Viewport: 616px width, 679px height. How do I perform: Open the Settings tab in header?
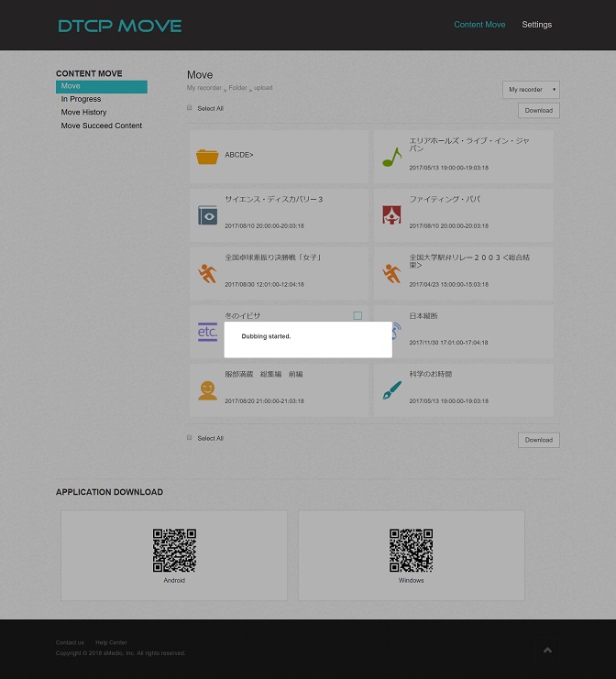point(536,25)
